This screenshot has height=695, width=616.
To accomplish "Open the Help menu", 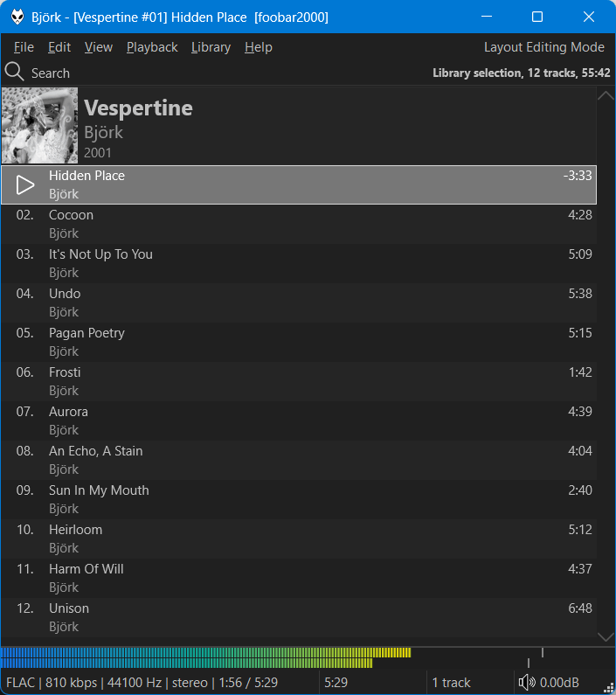I will pos(259,47).
